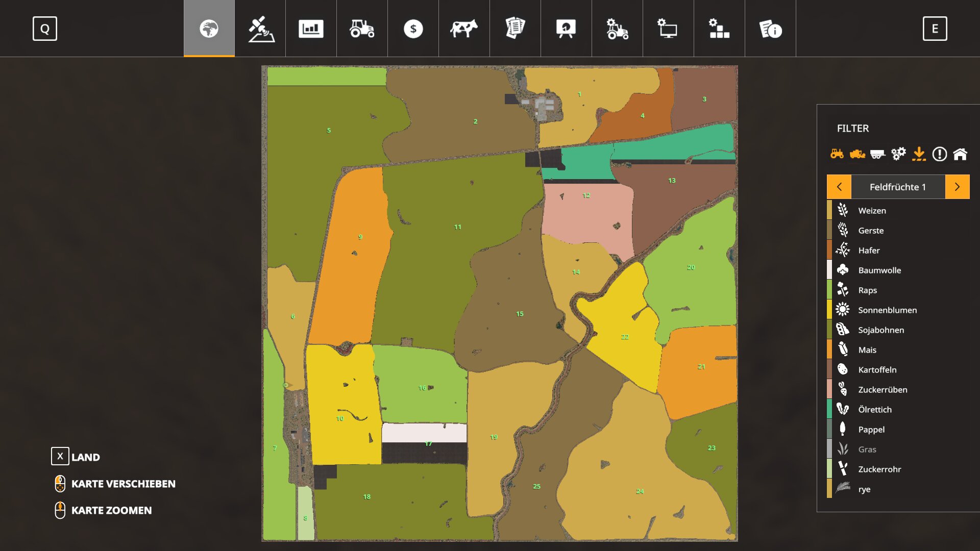Select the world map tab

pyautogui.click(x=209, y=29)
